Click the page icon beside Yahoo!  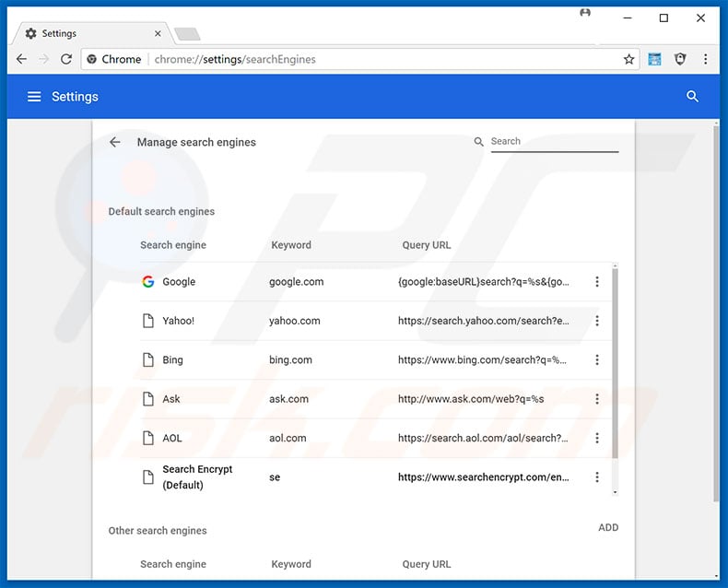click(x=148, y=321)
